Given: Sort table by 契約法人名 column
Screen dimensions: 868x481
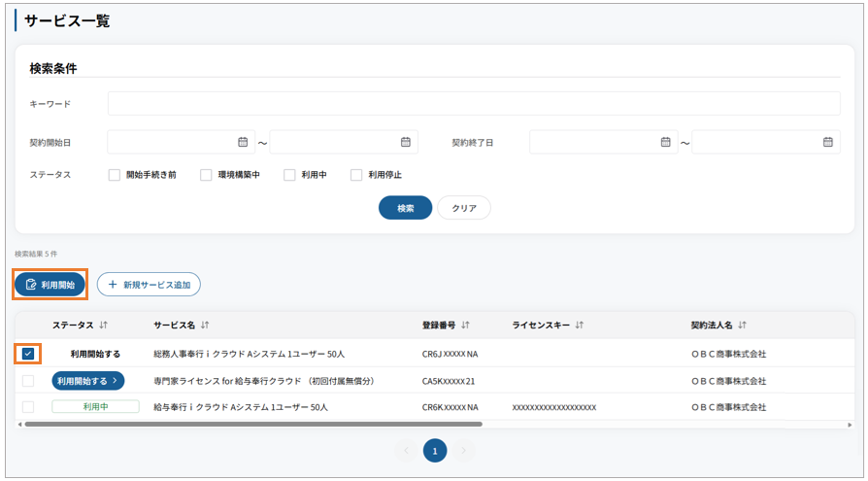Looking at the screenshot, I should coord(742,326).
